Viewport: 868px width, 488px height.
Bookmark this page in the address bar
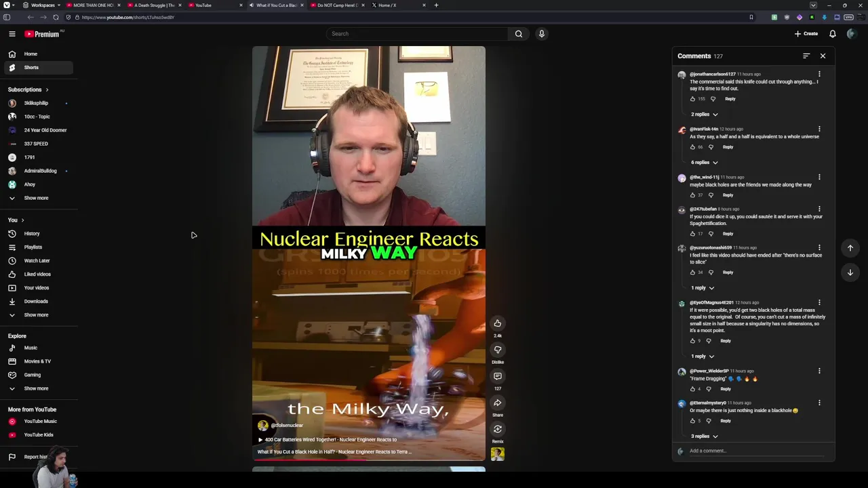[x=751, y=17]
